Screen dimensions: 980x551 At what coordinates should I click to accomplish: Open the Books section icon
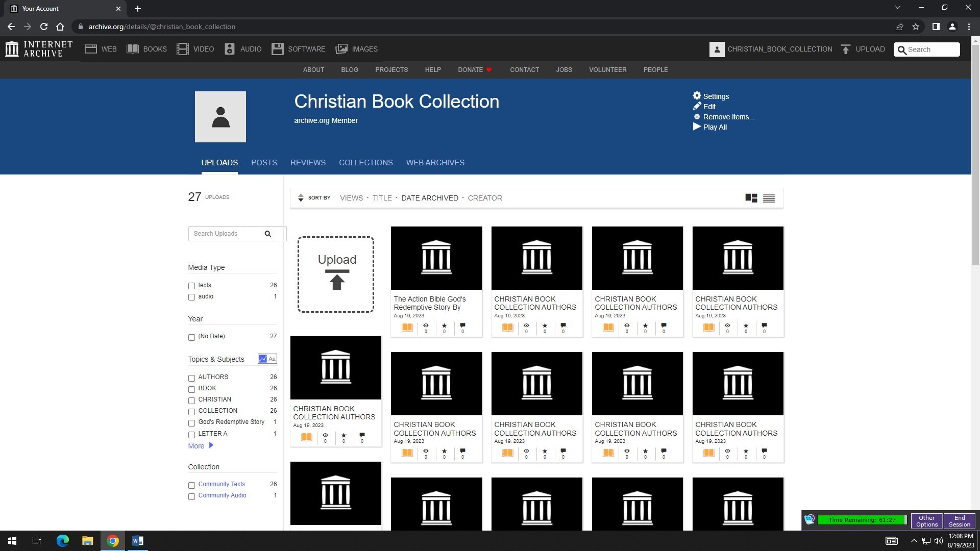click(x=133, y=49)
